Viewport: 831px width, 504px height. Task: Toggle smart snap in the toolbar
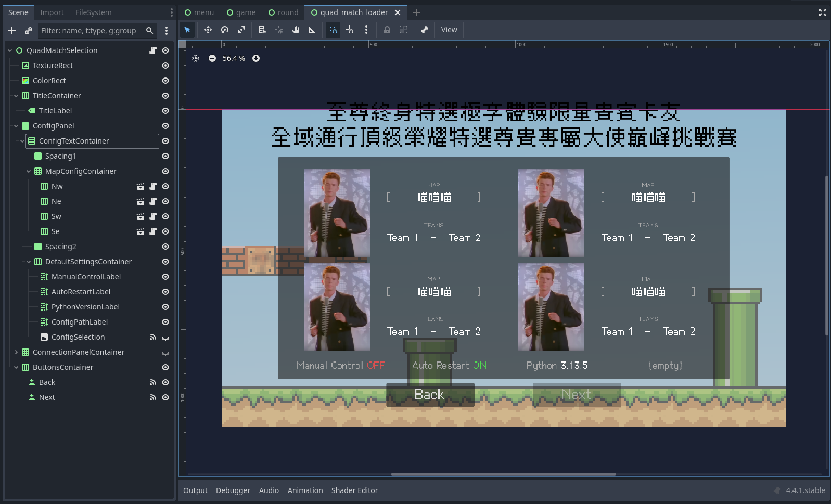coord(333,30)
